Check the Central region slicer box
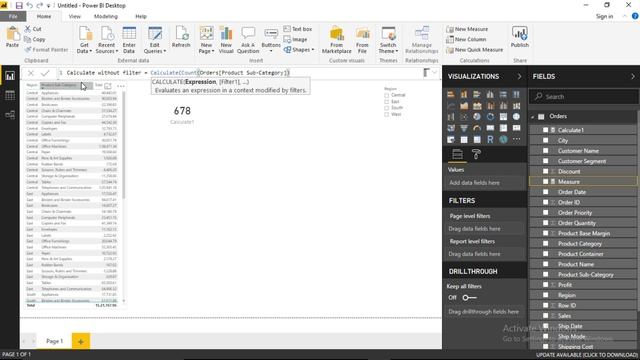The height and width of the screenshot is (360, 640). click(x=387, y=95)
